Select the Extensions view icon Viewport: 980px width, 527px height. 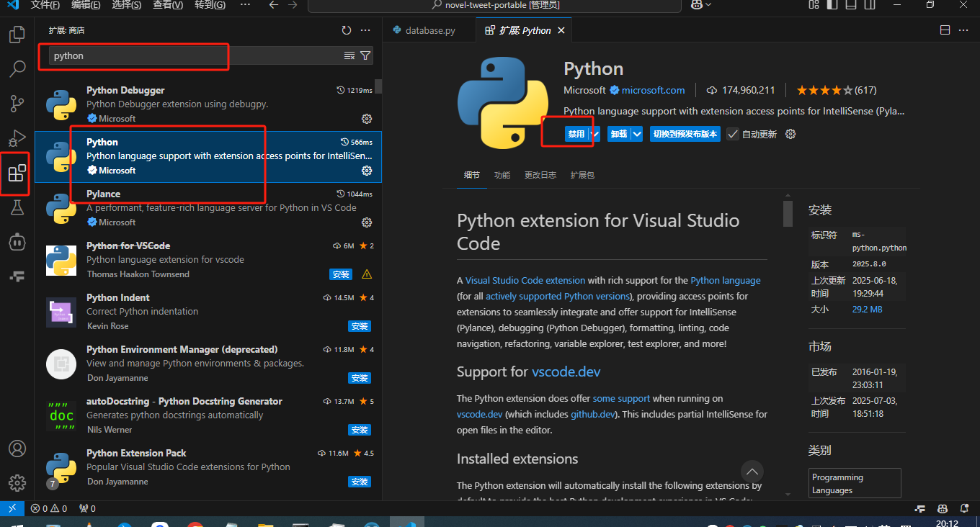click(x=17, y=173)
